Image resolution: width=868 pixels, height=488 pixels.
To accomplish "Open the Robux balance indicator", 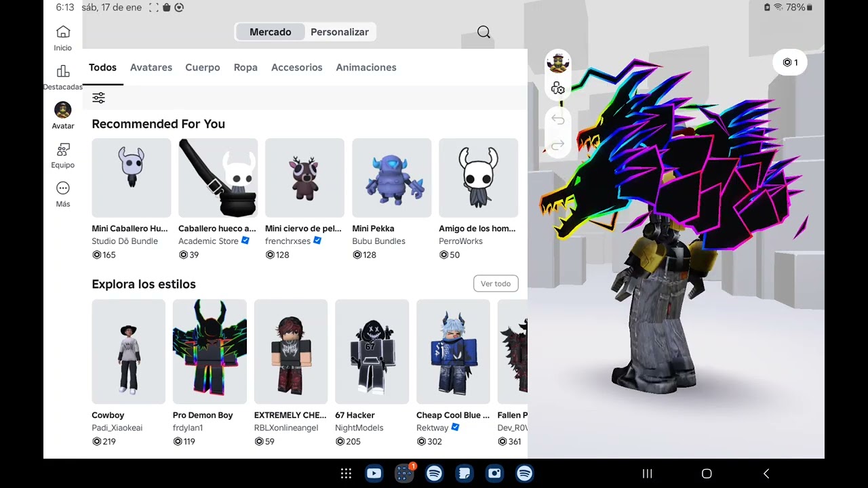I will (790, 62).
